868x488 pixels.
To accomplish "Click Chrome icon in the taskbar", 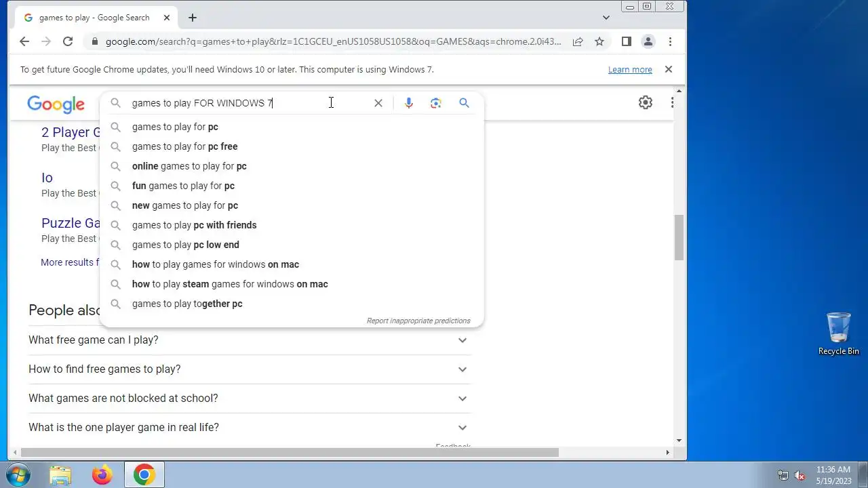I will click(x=144, y=475).
